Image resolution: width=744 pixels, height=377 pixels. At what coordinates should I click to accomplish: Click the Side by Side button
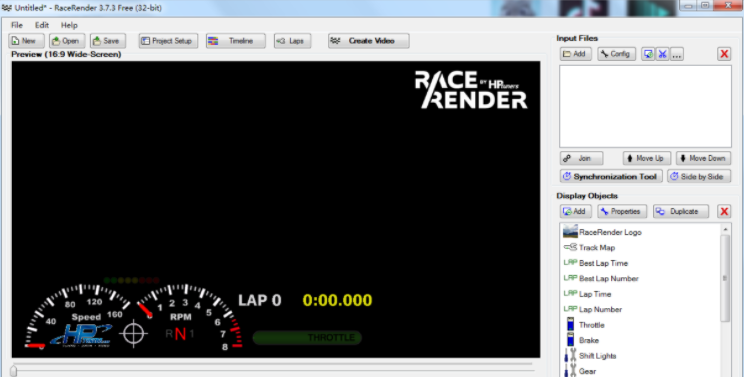[699, 176]
